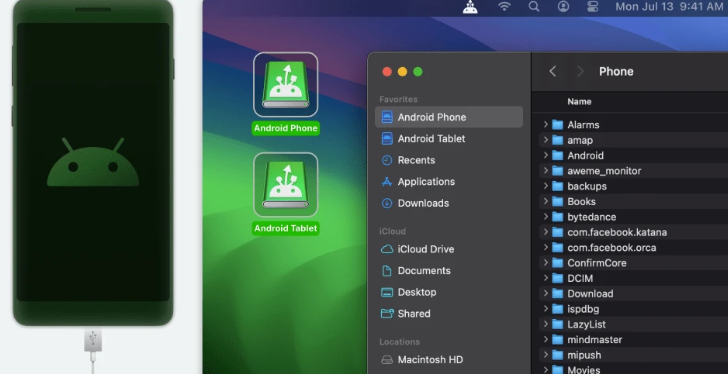Expand the Books folder
728x374 pixels.
(x=546, y=201)
